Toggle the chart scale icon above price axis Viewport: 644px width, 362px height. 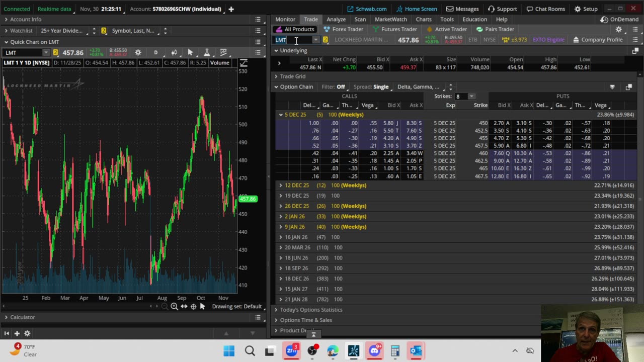[x=244, y=63]
